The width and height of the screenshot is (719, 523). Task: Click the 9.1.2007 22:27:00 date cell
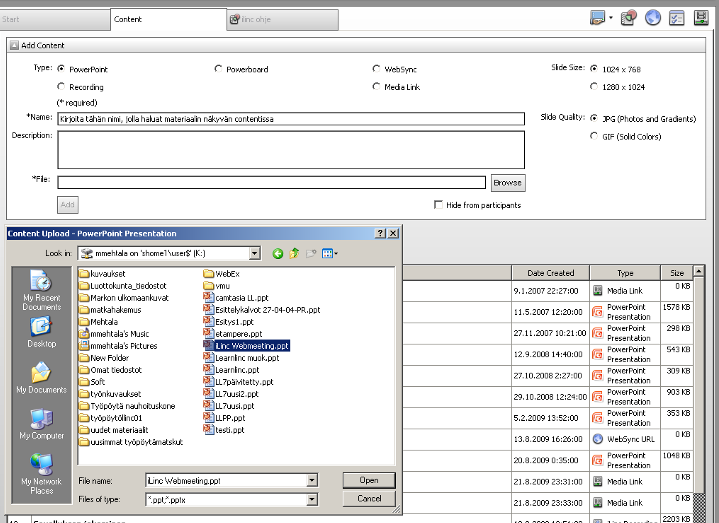tap(546, 291)
